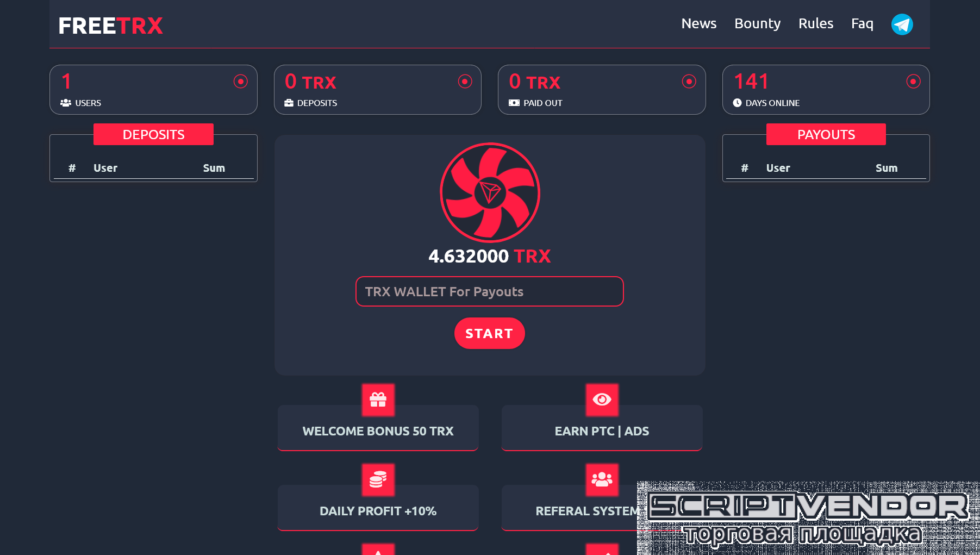980x555 pixels.
Task: Open the Rules page
Action: tap(815, 23)
